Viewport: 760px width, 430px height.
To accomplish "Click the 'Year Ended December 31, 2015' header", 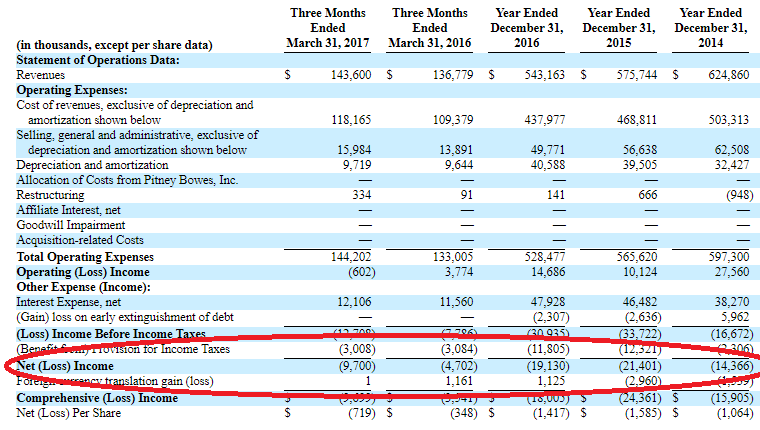I will 618,28.
